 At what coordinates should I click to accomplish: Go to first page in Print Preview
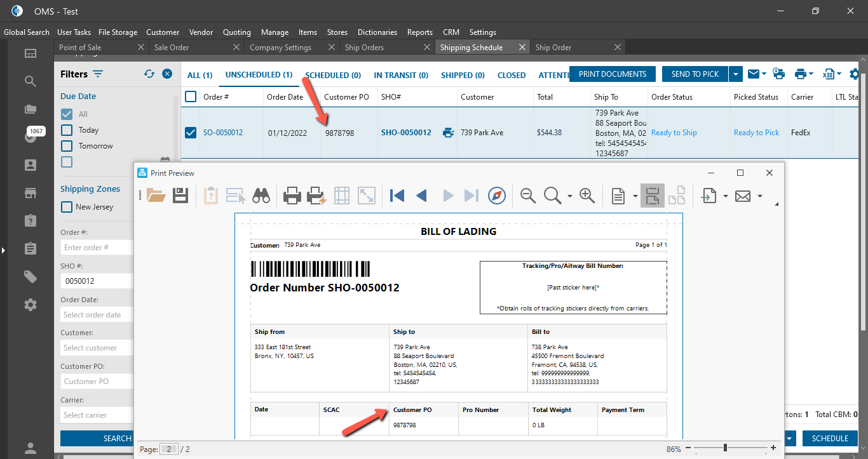[x=397, y=196]
